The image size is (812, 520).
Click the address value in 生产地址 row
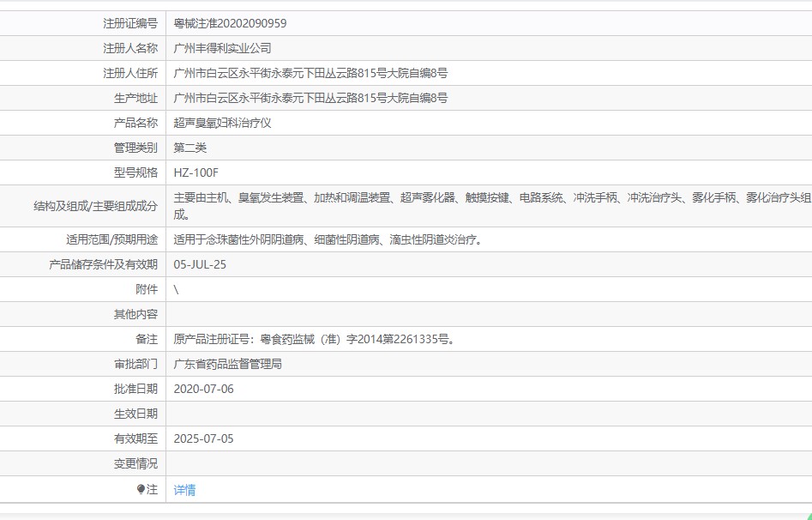[x=310, y=98]
